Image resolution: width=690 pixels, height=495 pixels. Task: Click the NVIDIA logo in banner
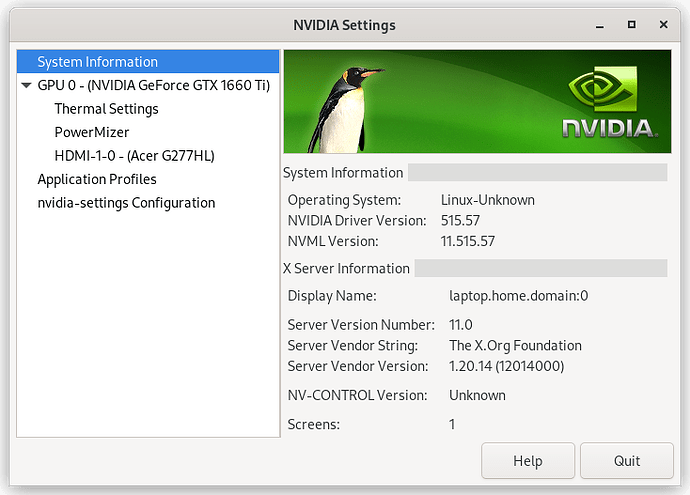[609, 102]
